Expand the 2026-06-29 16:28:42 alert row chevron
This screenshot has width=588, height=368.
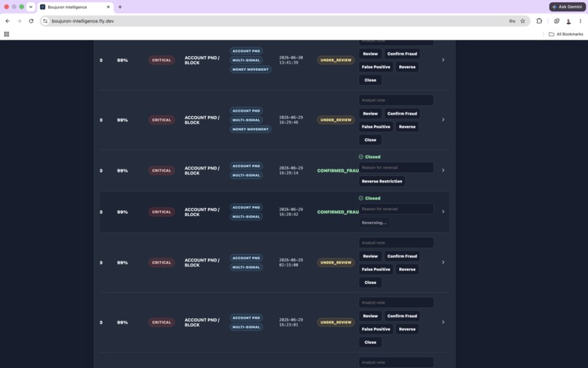[443, 212]
